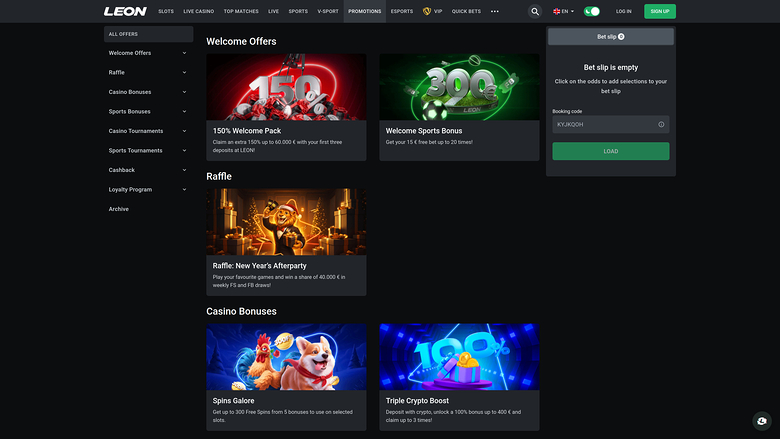This screenshot has height=439, width=780.
Task: Open the 300€ Welcome Sports Bonus banner
Action: [x=459, y=87]
